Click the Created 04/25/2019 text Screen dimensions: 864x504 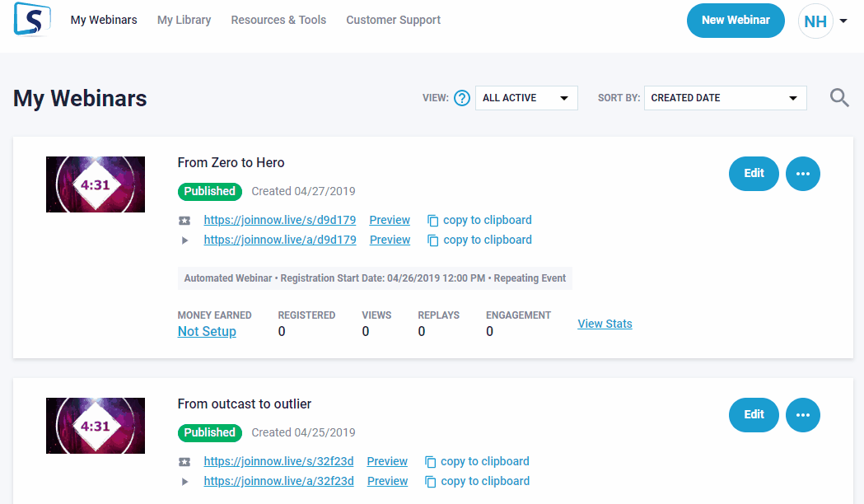304,432
